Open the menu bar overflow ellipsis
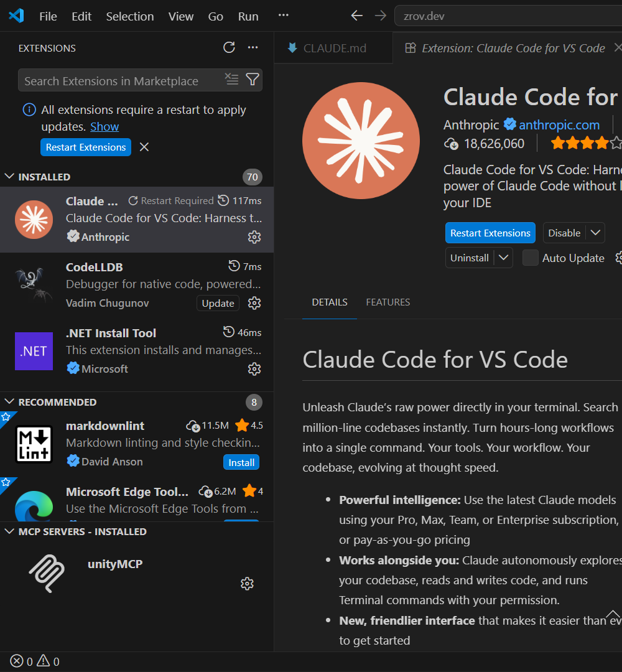 point(283,16)
